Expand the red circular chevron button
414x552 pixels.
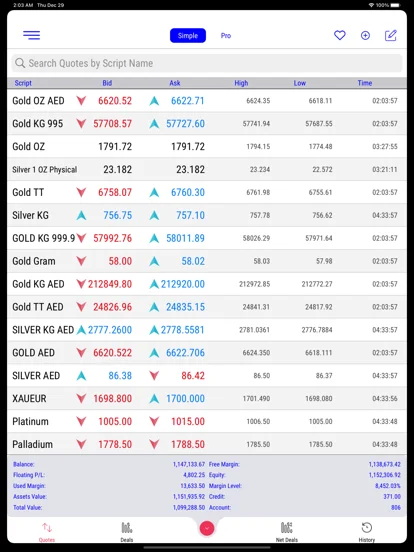click(x=207, y=528)
